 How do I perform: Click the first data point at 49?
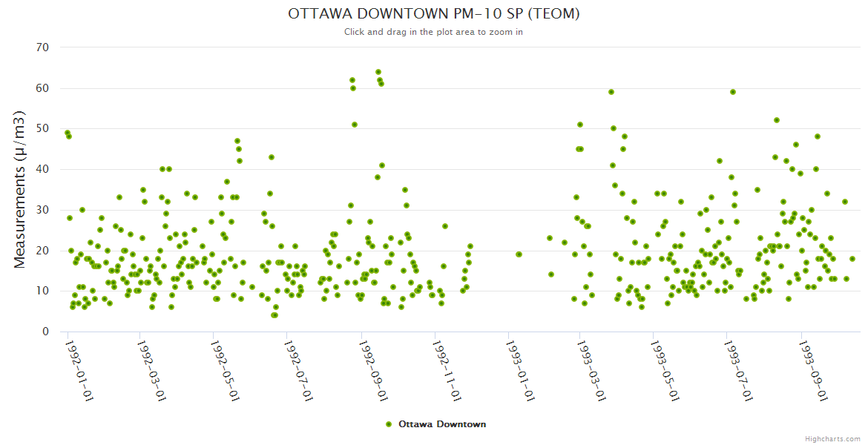click(x=68, y=133)
